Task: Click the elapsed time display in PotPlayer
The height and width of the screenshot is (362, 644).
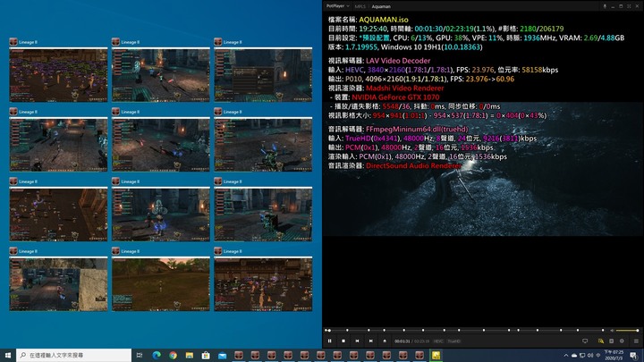Action: tap(402, 341)
